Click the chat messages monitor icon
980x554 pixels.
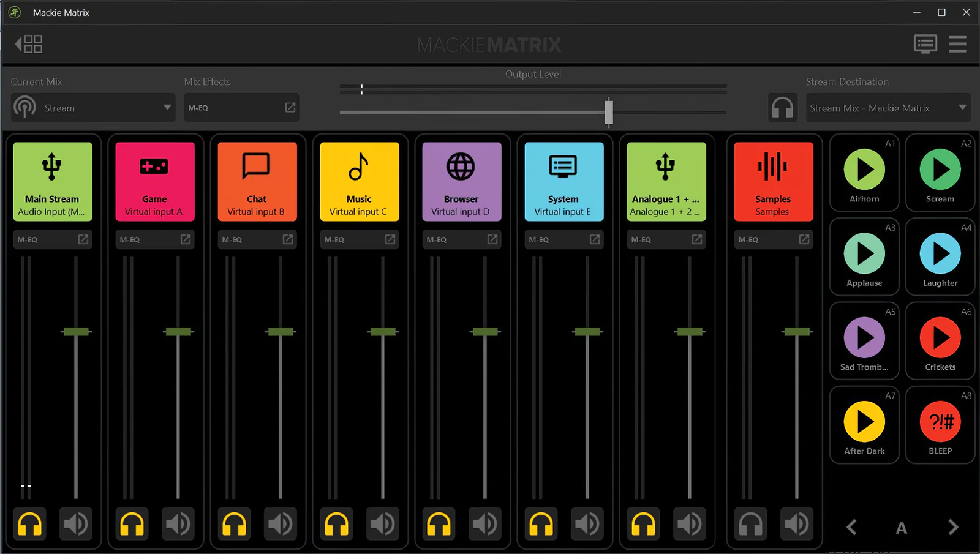925,44
